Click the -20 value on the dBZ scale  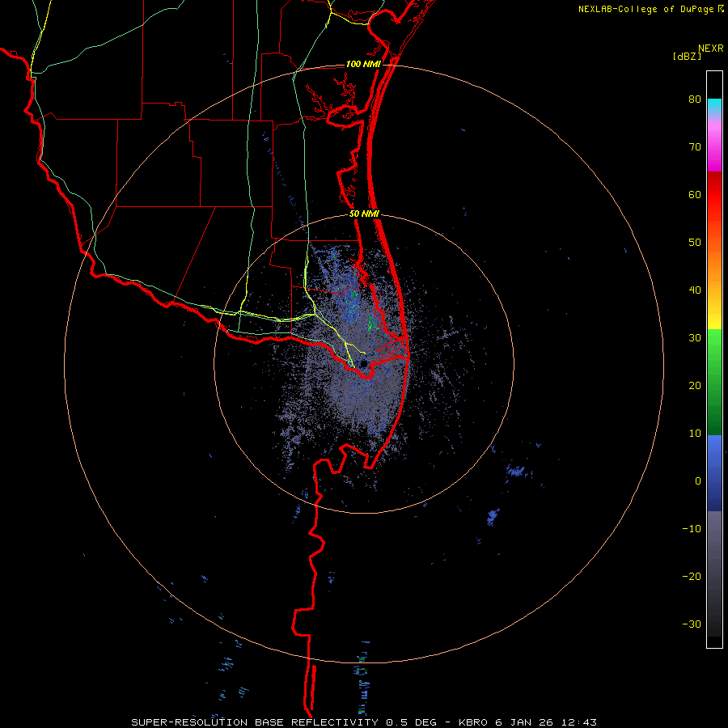pos(692,577)
